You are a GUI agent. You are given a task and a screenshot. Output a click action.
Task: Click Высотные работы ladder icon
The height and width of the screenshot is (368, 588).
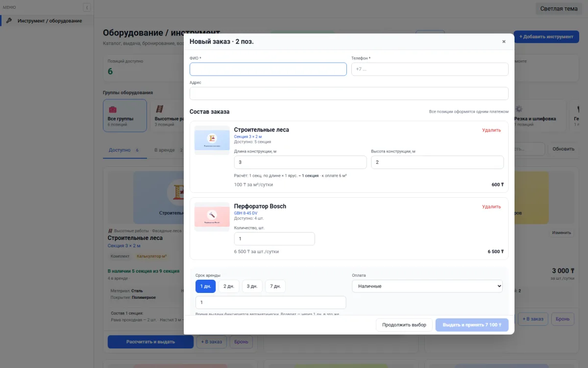(159, 109)
